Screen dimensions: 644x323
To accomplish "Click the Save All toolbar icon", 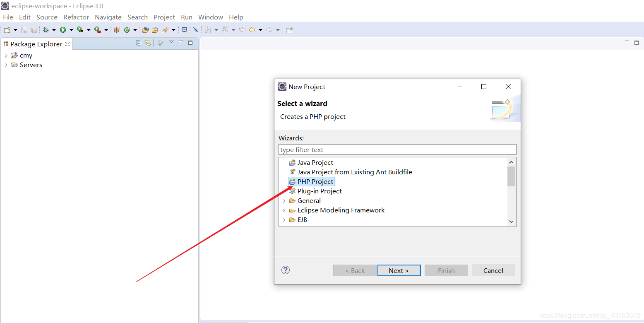I will pyautogui.click(x=34, y=30).
